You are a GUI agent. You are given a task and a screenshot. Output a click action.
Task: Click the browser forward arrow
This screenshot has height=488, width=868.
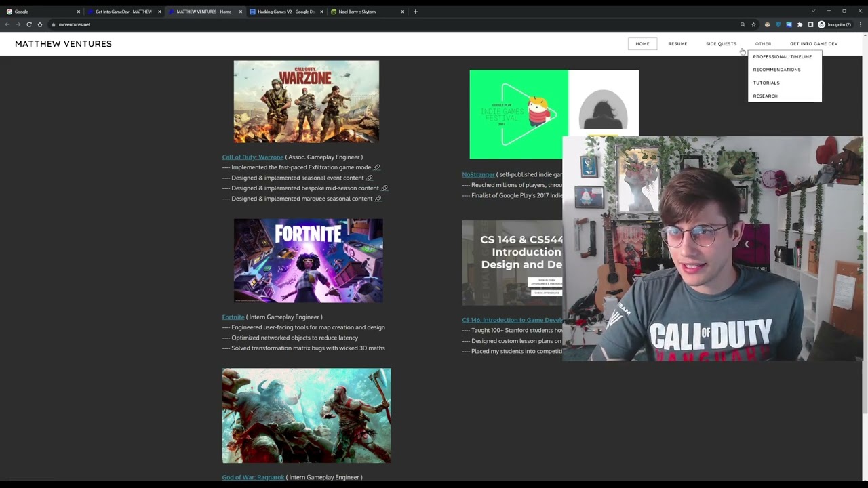18,24
